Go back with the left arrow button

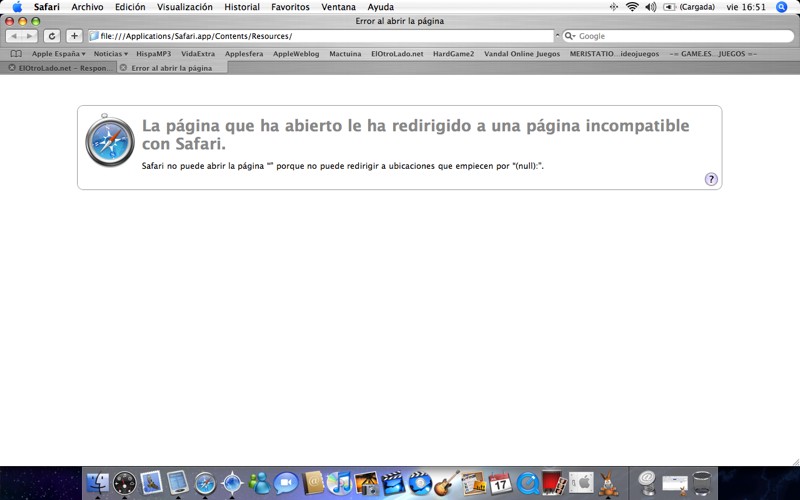click(14, 36)
